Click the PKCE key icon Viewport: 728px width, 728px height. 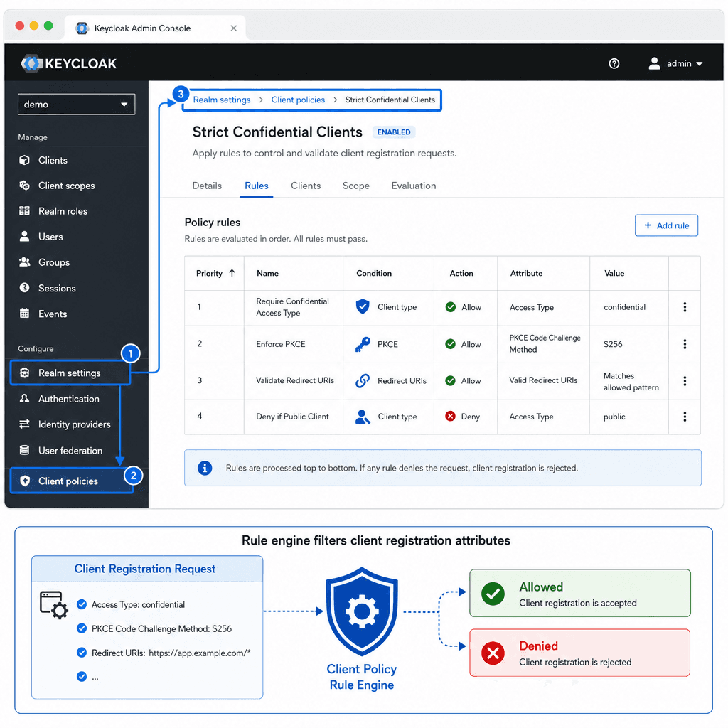(x=363, y=344)
